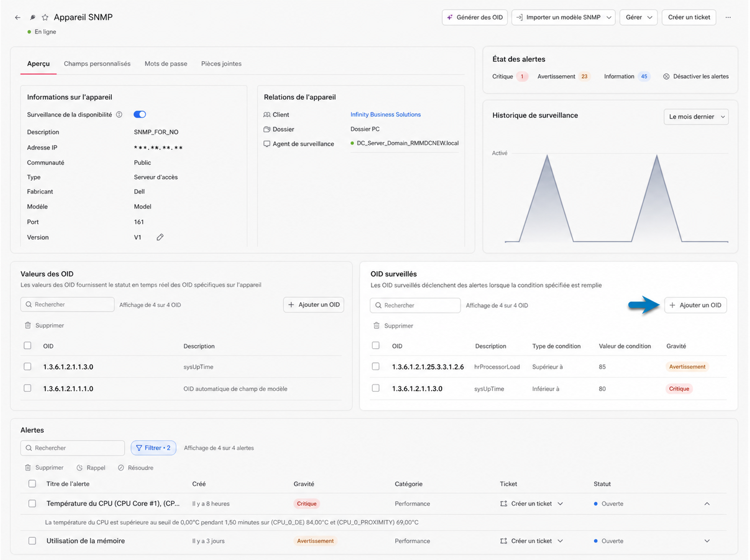Collapse the Température du CPU alert details
The image size is (750, 560).
(707, 504)
